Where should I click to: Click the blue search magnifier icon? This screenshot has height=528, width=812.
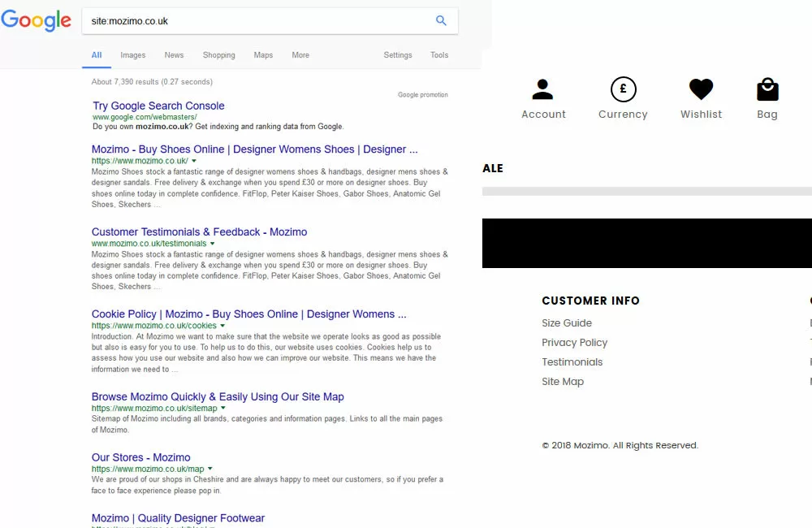coord(441,21)
